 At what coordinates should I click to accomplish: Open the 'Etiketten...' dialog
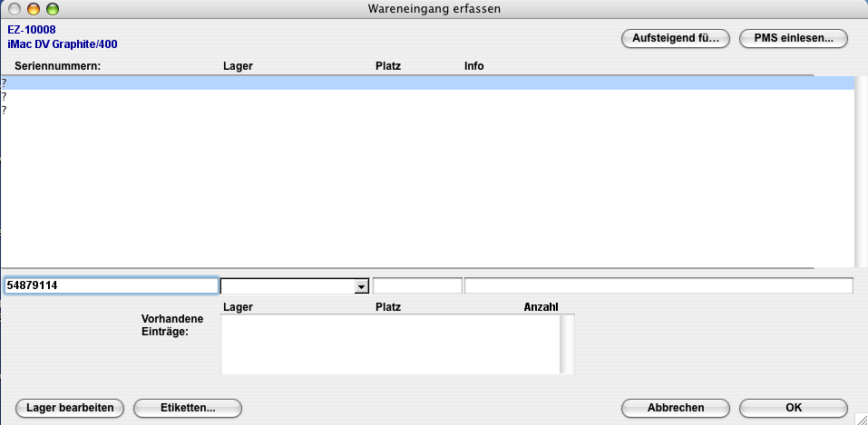[x=188, y=408]
